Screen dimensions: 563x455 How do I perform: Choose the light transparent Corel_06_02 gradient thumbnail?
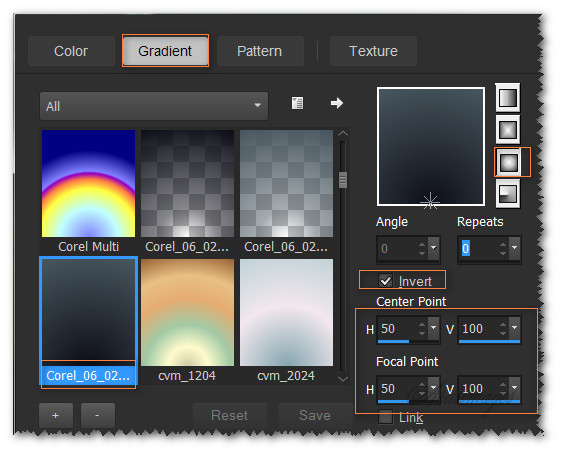click(286, 184)
